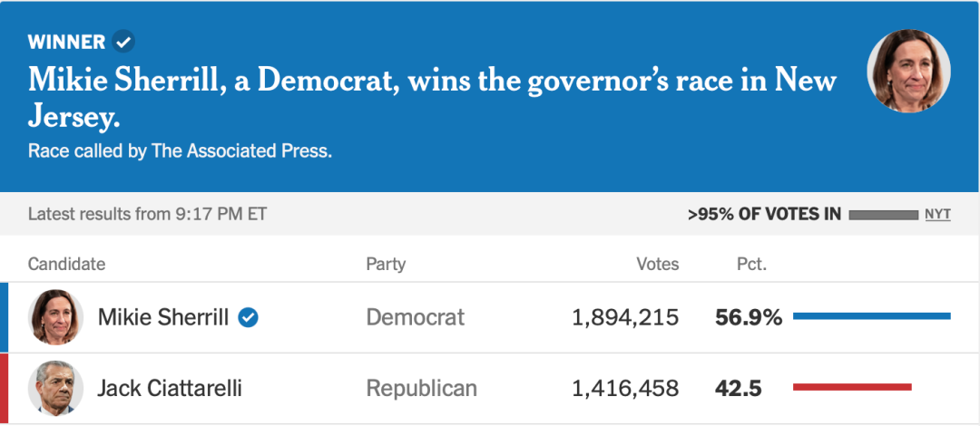
Task: Click the blue verified badge next to Mikie Sherrill
Action: [248, 317]
